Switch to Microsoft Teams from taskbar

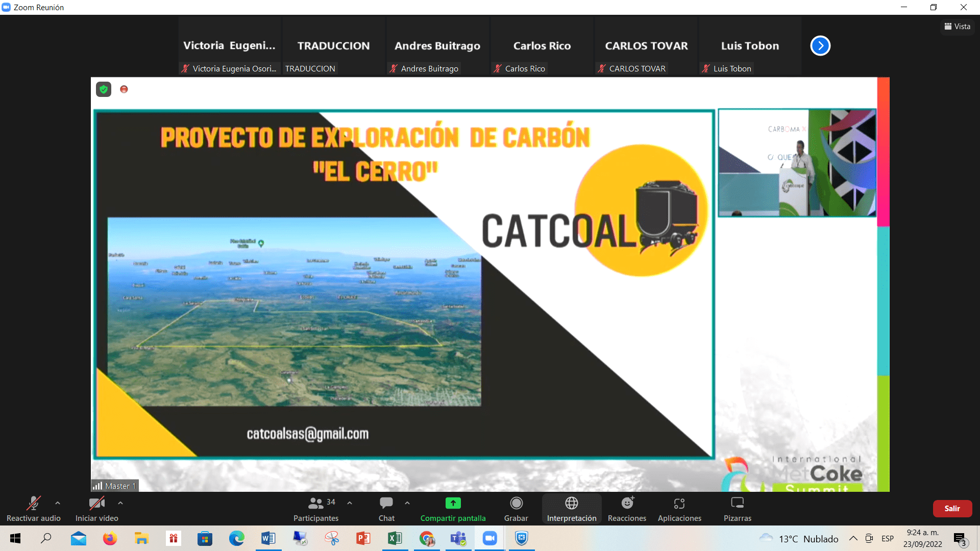pyautogui.click(x=458, y=538)
